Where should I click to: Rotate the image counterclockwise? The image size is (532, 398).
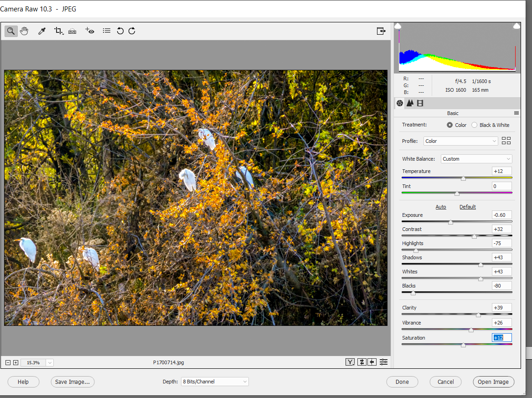(119, 31)
